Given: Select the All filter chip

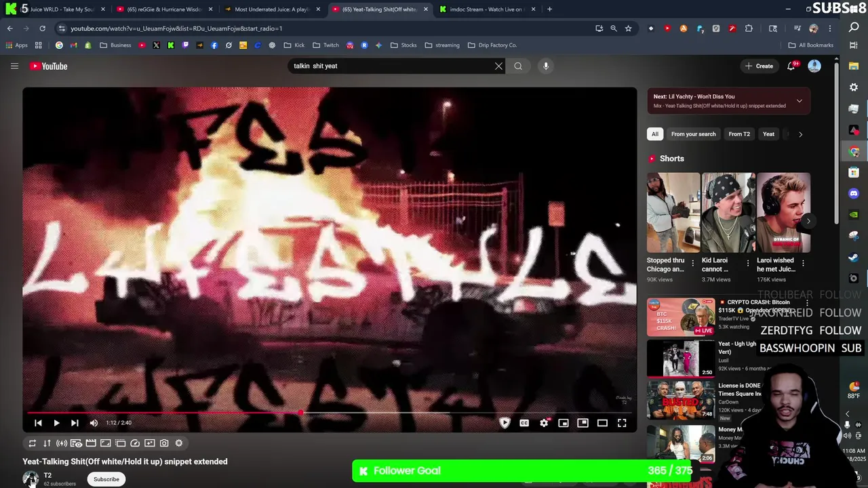Looking at the screenshot, I should coord(655,134).
